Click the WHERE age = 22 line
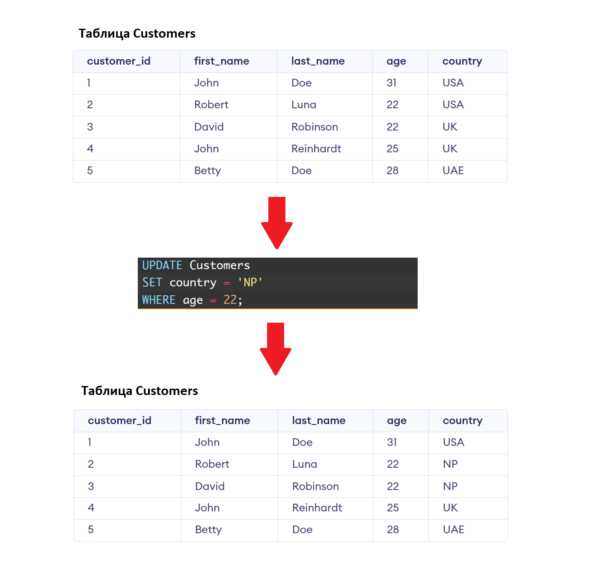The image size is (600, 585). [192, 300]
